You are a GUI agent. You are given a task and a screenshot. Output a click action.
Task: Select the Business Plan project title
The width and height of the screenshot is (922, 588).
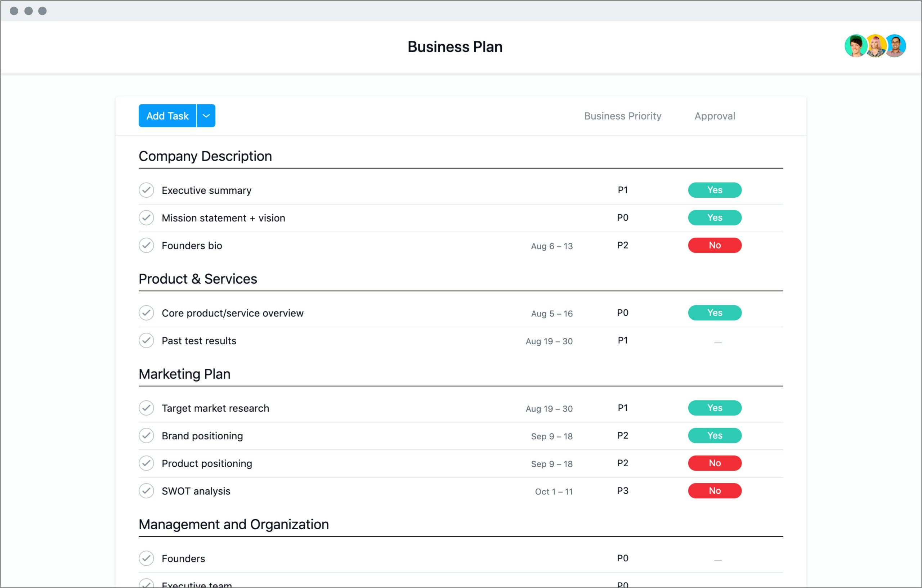tap(455, 47)
